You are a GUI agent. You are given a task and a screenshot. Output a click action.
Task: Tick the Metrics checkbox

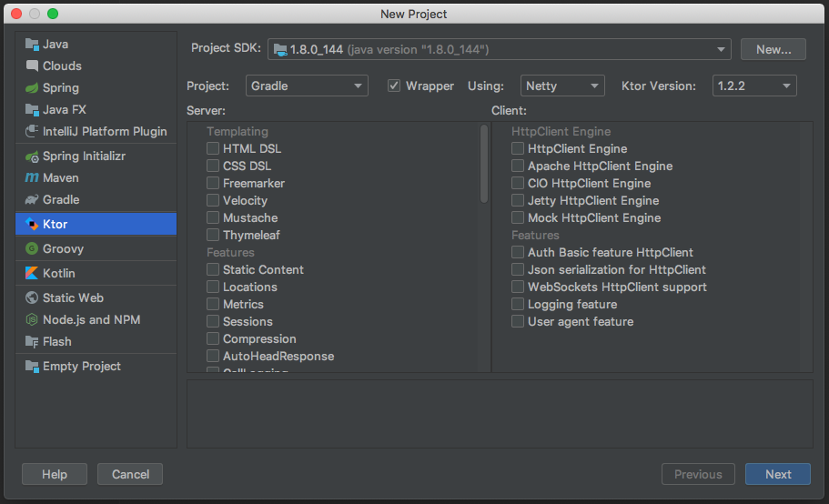(x=213, y=304)
